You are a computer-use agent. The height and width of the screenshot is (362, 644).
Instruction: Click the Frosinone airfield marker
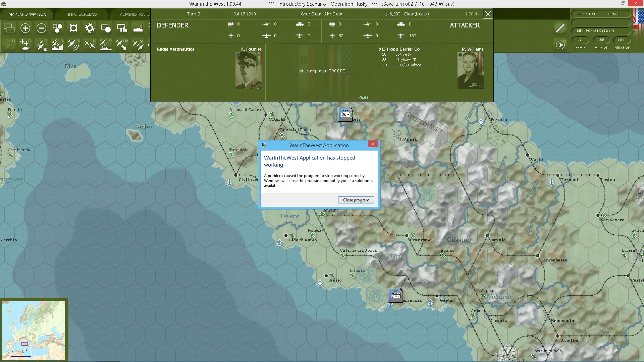413,236
